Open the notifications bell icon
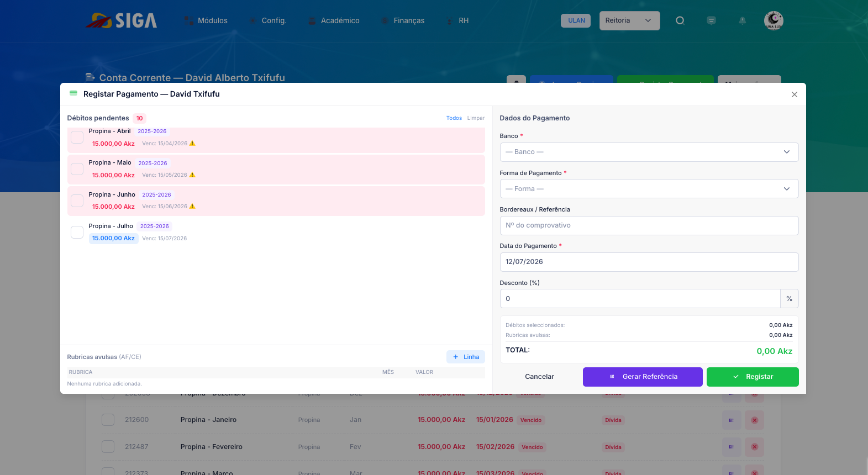Viewport: 868px width, 475px height. pos(742,20)
